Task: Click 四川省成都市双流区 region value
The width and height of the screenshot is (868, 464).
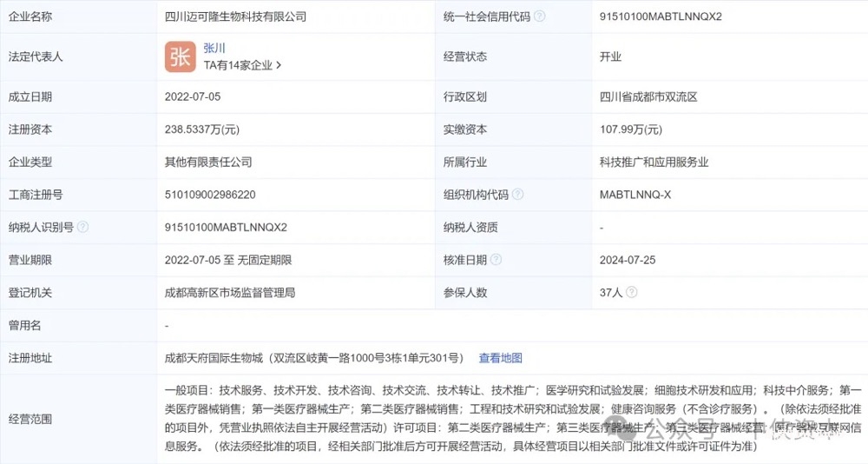Action: tap(648, 97)
